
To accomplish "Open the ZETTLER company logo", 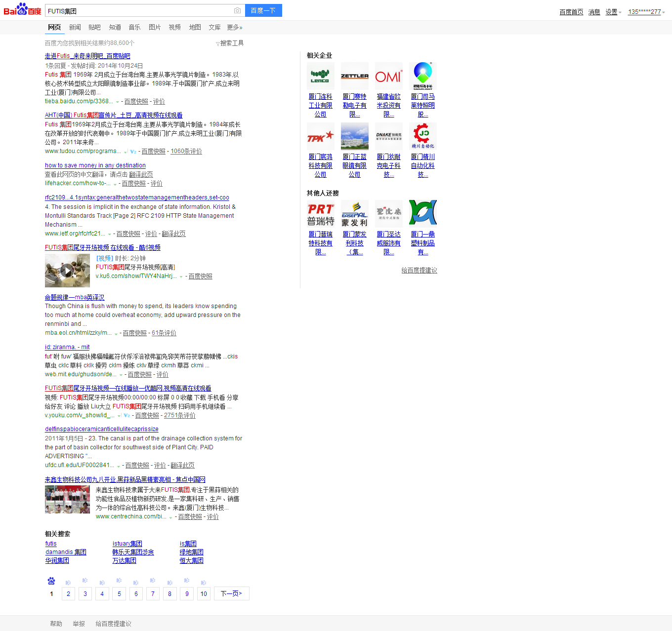I will pyautogui.click(x=354, y=76).
